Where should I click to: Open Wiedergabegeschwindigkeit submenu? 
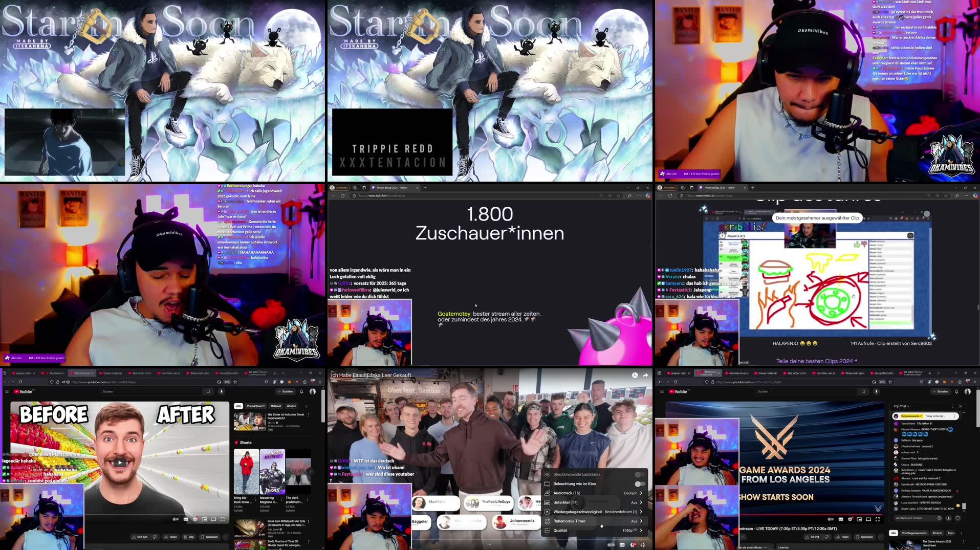pyautogui.click(x=594, y=512)
